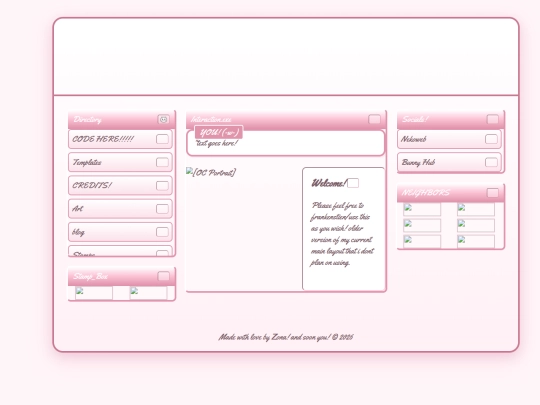The width and height of the screenshot is (540, 405).
Task: Click the Welcome! heading
Action: click(x=329, y=183)
